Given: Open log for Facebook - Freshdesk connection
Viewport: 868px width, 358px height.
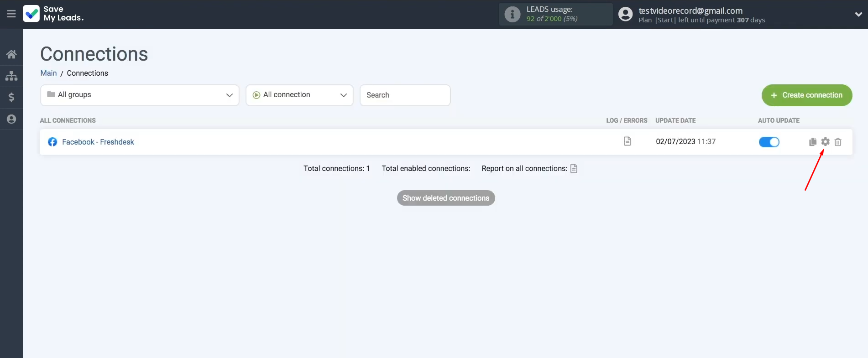Looking at the screenshot, I should pyautogui.click(x=627, y=141).
